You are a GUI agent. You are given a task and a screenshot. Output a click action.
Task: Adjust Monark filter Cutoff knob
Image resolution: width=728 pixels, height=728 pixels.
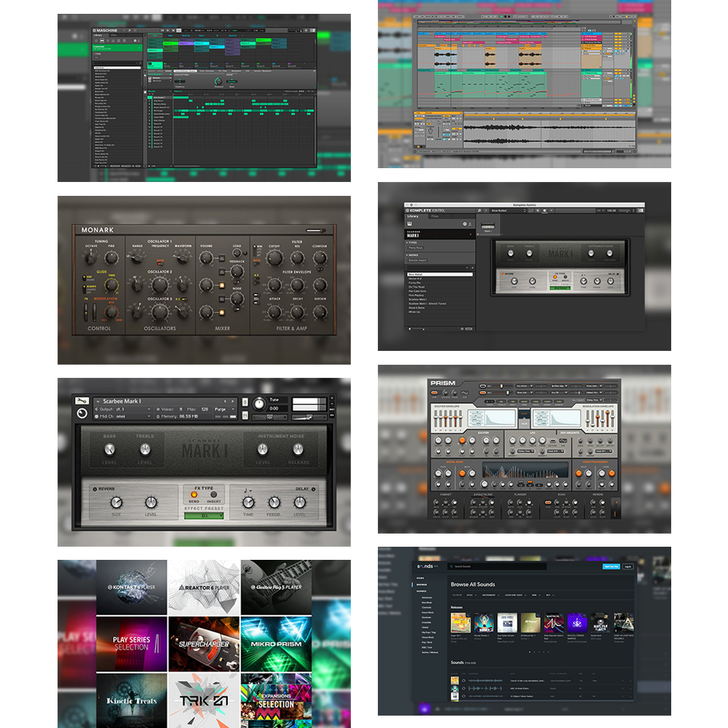[x=274, y=258]
